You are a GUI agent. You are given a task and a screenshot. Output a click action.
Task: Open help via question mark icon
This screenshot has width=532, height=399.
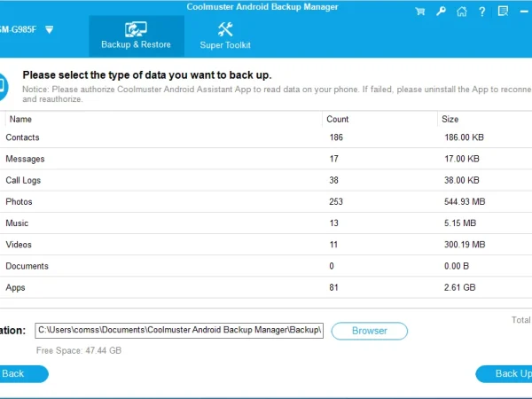tap(482, 12)
